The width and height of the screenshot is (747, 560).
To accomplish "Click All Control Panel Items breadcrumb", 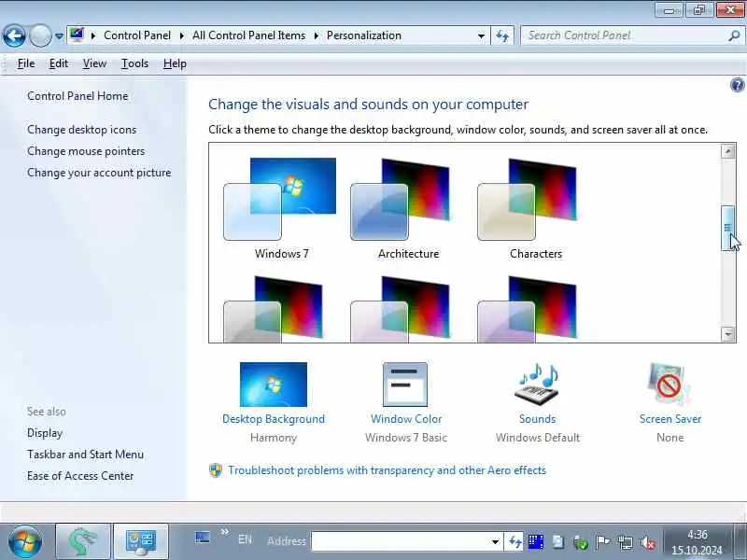I will point(248,35).
